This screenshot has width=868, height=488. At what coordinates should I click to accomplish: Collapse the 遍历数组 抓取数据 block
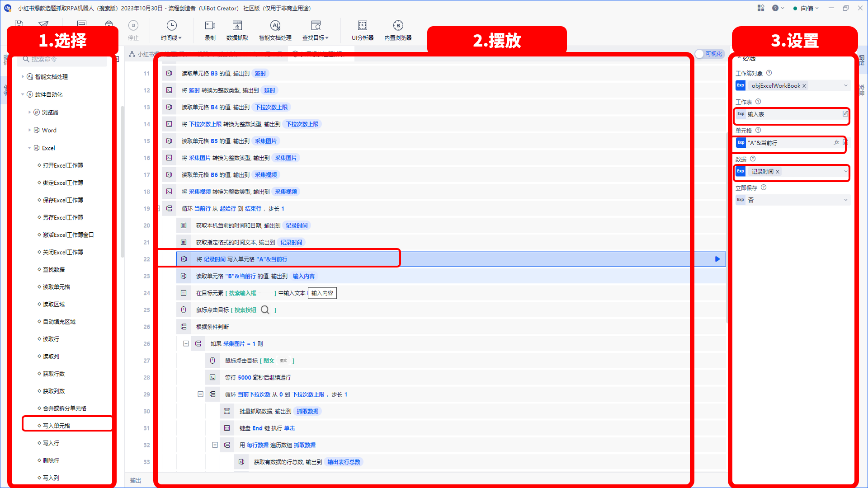(x=215, y=445)
